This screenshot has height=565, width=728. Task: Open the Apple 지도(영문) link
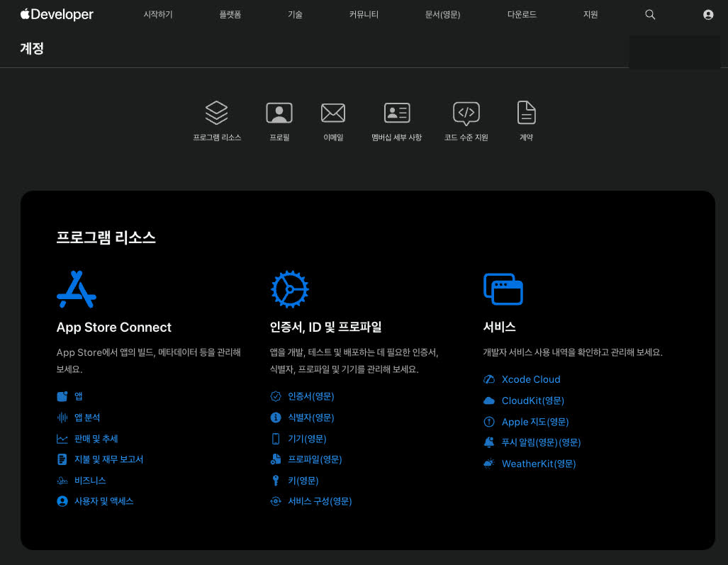point(535,422)
